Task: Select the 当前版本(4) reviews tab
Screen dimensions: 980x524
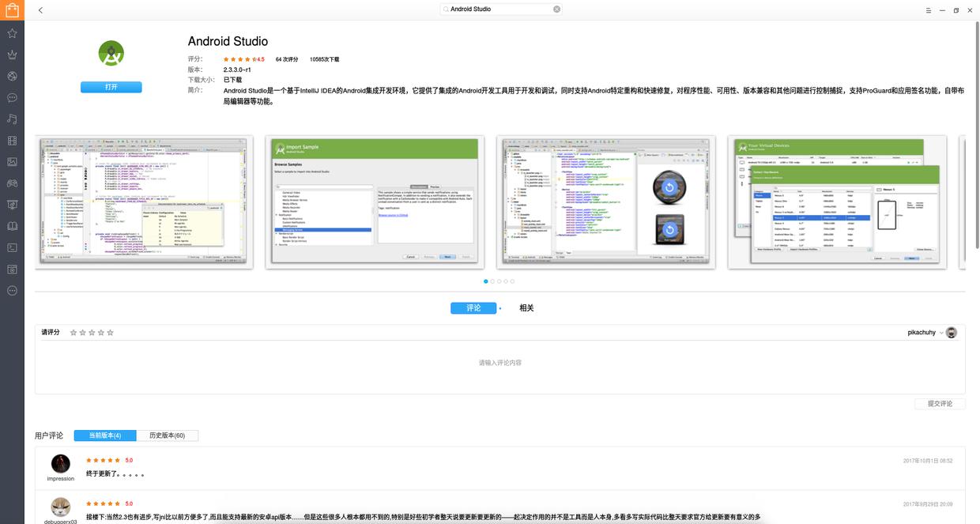Action: coord(105,435)
